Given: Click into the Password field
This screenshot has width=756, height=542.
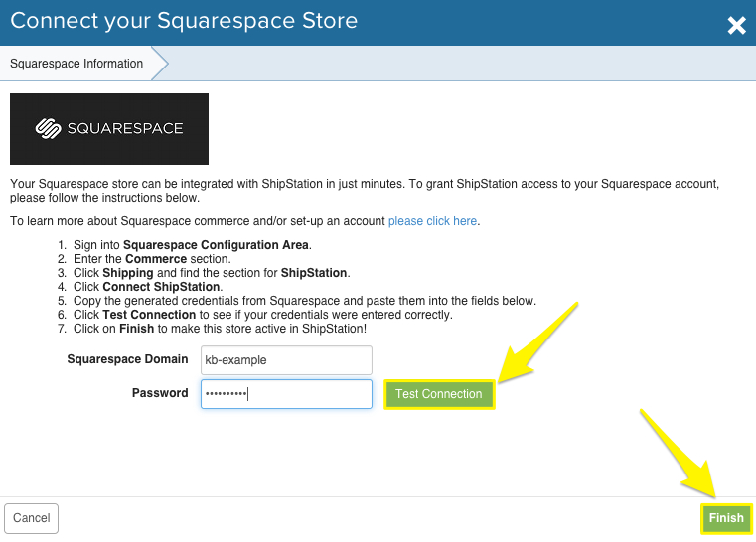Looking at the screenshot, I should [x=286, y=394].
